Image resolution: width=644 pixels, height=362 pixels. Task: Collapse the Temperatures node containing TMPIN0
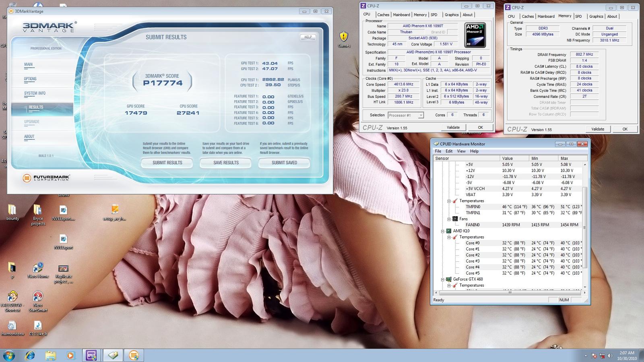(x=449, y=201)
